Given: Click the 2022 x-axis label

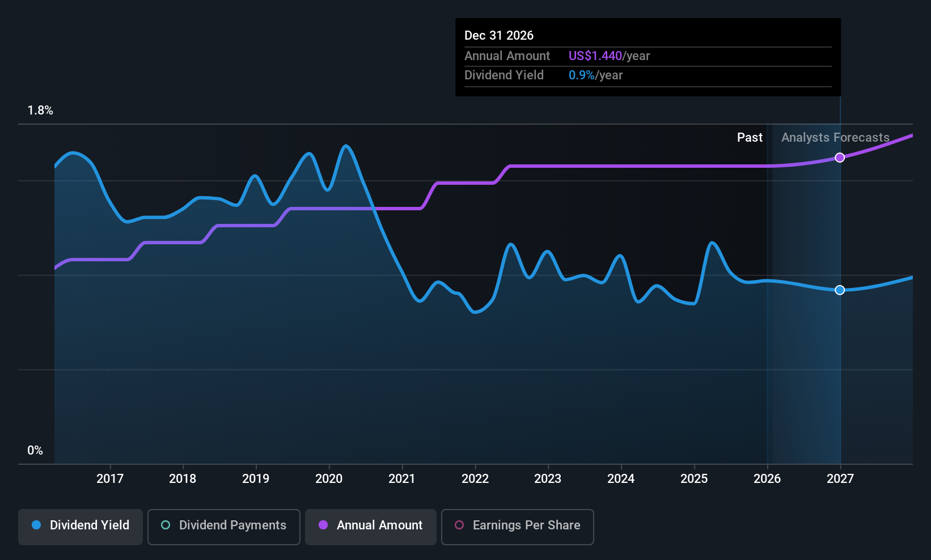Looking at the screenshot, I should point(475,479).
